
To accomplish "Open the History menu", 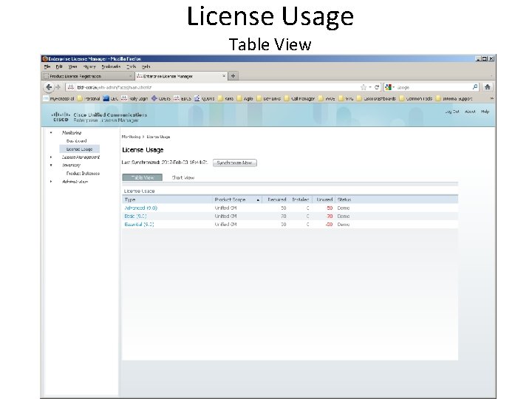I will tap(90, 66).
